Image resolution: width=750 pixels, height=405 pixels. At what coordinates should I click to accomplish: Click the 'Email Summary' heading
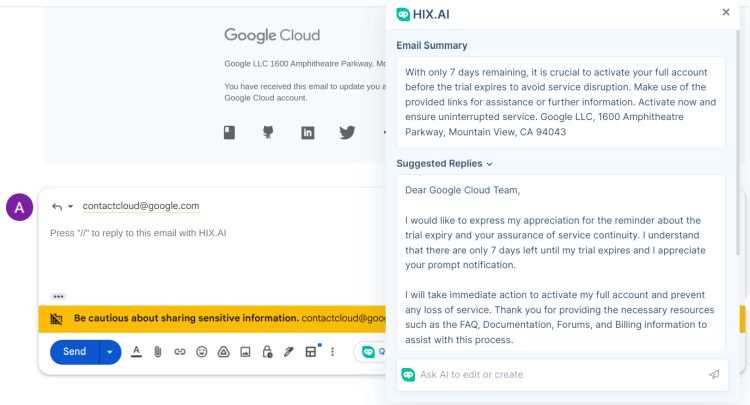click(x=432, y=45)
